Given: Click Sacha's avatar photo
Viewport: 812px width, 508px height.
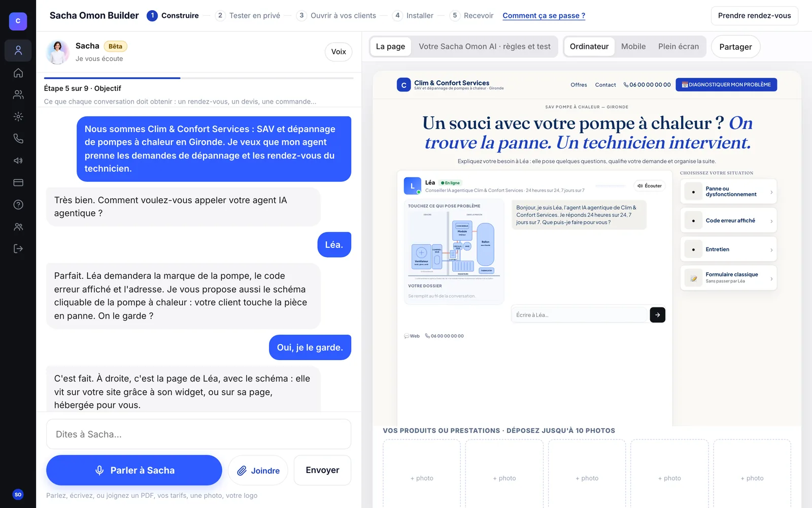Looking at the screenshot, I should (57, 52).
